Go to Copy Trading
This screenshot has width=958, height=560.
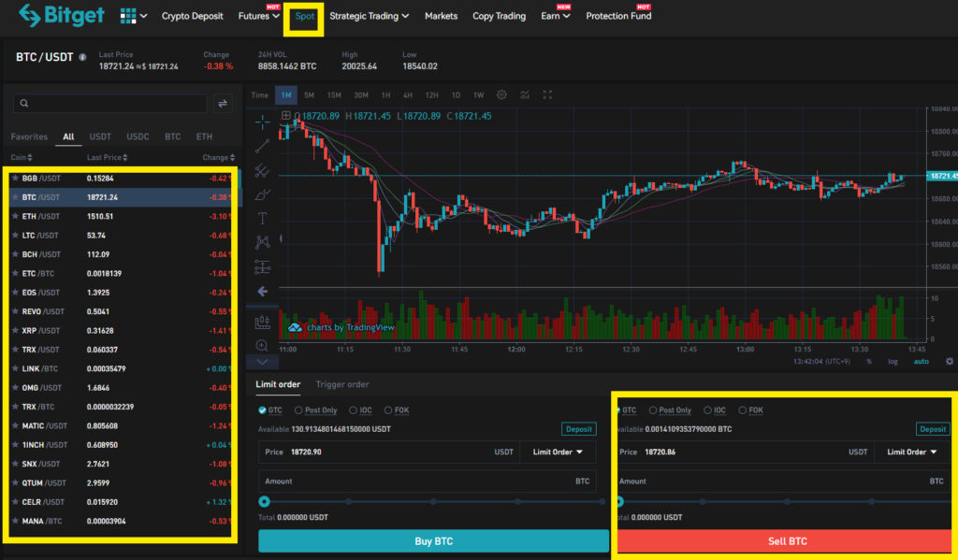click(x=500, y=16)
